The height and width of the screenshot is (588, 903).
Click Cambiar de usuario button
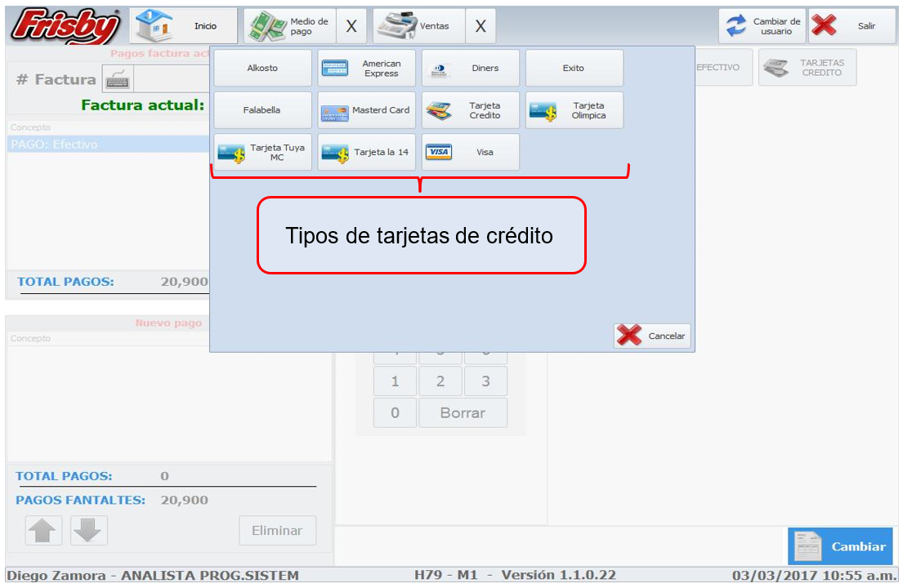point(762,26)
